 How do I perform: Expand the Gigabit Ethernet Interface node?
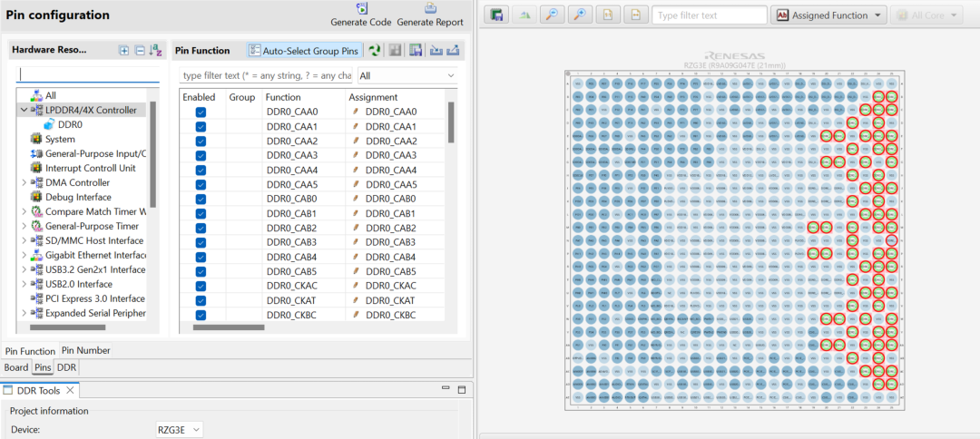pos(24,255)
